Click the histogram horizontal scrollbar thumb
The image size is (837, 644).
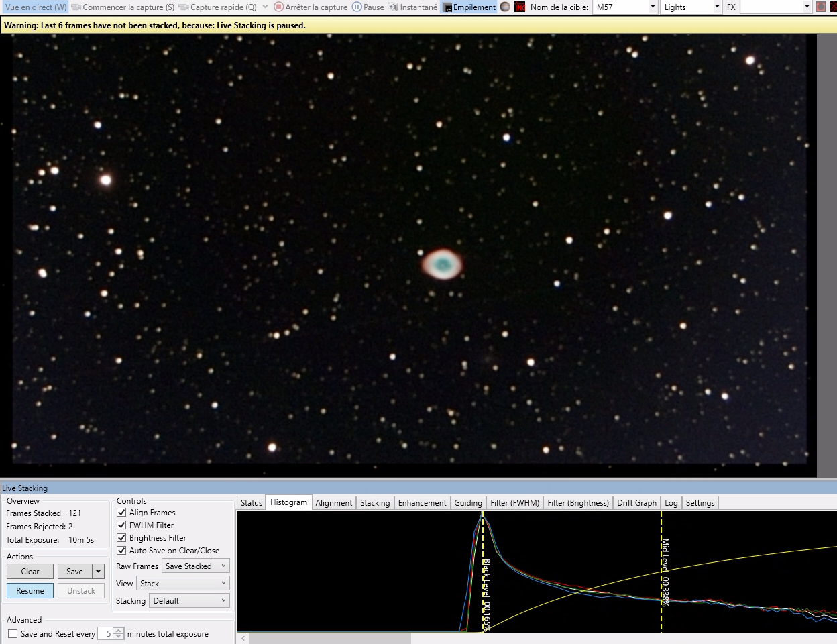pos(330,639)
